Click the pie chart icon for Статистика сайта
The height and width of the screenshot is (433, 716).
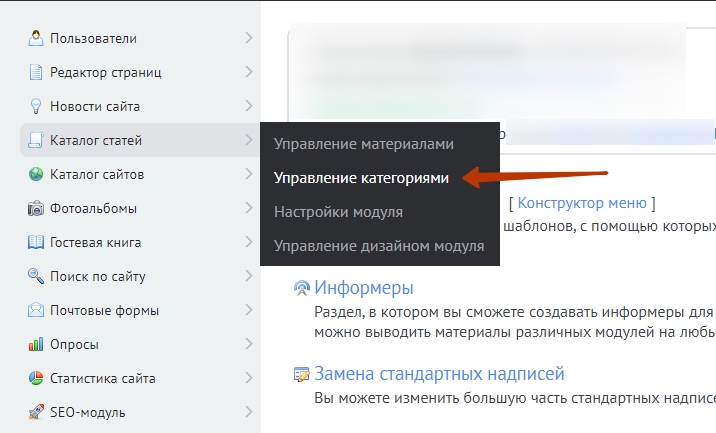[36, 379]
